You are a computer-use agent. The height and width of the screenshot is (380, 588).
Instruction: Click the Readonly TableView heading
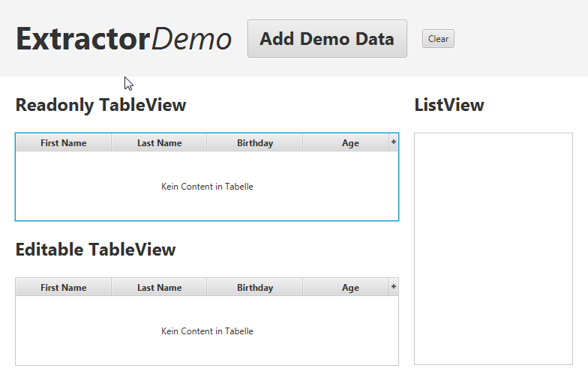click(x=100, y=105)
